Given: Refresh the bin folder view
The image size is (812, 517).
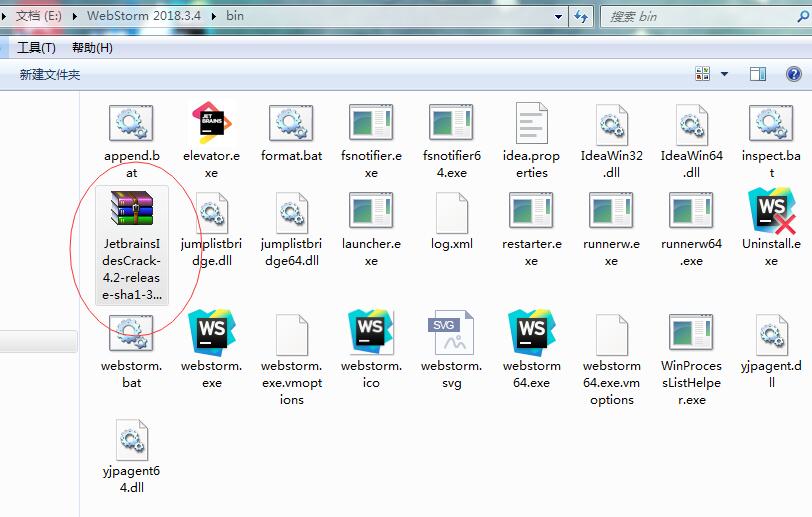Looking at the screenshot, I should [x=581, y=17].
